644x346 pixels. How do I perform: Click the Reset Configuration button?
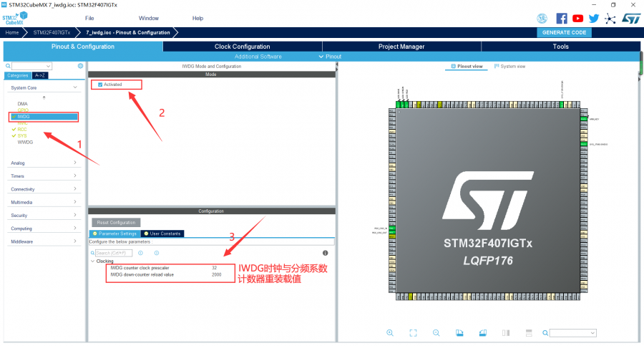click(116, 223)
